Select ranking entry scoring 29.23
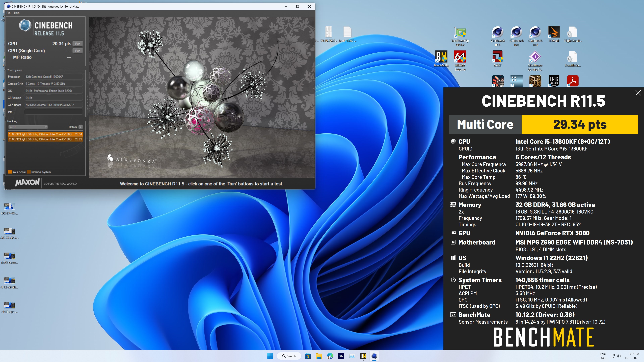Viewport: 644px width, 362px height. (x=45, y=139)
